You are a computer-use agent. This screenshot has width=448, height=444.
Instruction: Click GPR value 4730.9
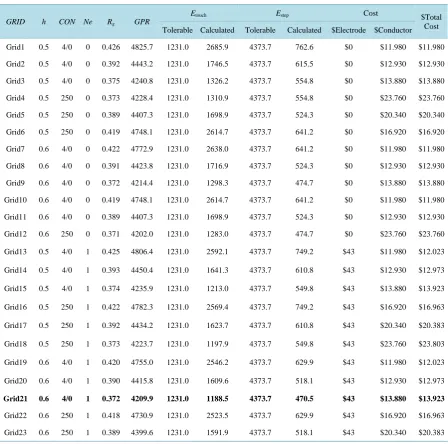142,416
